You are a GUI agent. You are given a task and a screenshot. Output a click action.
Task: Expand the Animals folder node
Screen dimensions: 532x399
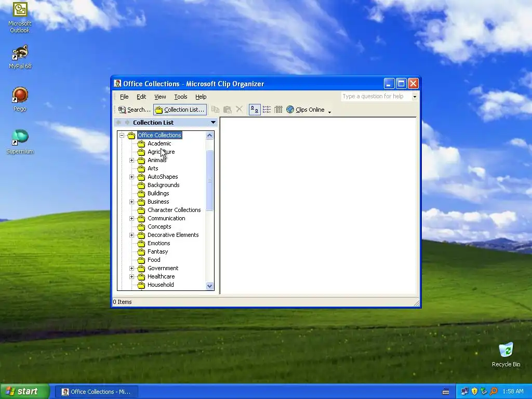pyautogui.click(x=131, y=160)
